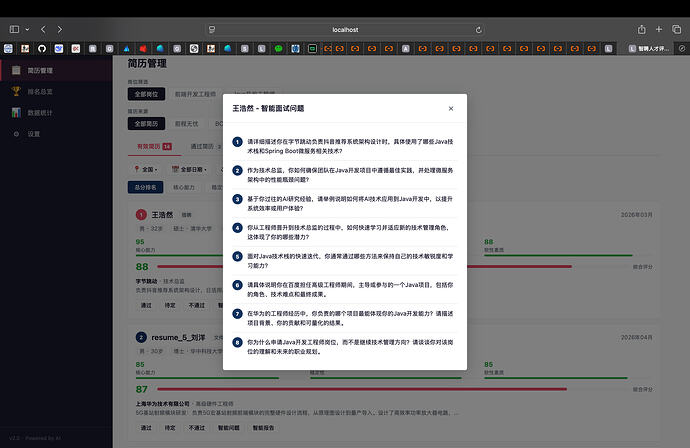Open the page settings icon in address bar

[212, 29]
